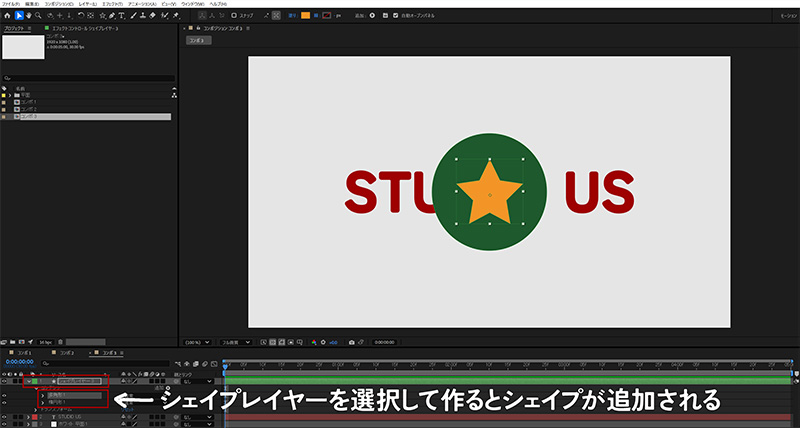Click the breadcrumb comp button above the viewer
Viewport: 800px width, 428px height.
(x=198, y=40)
